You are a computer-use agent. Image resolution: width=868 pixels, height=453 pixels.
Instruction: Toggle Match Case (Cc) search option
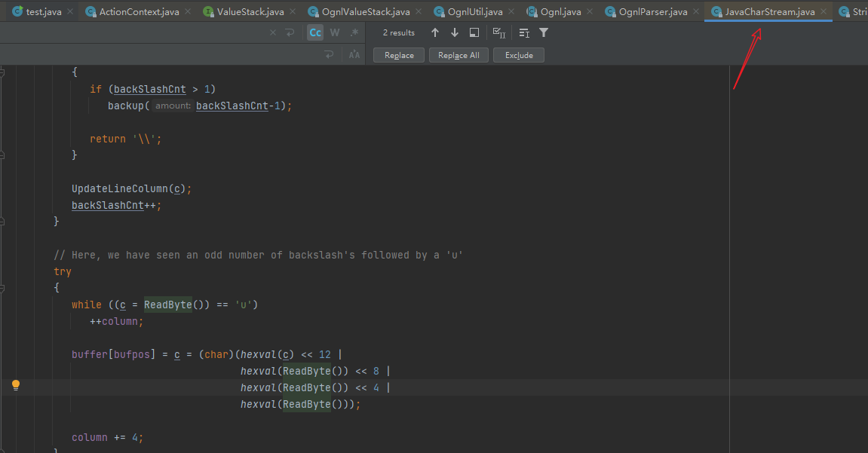(315, 32)
